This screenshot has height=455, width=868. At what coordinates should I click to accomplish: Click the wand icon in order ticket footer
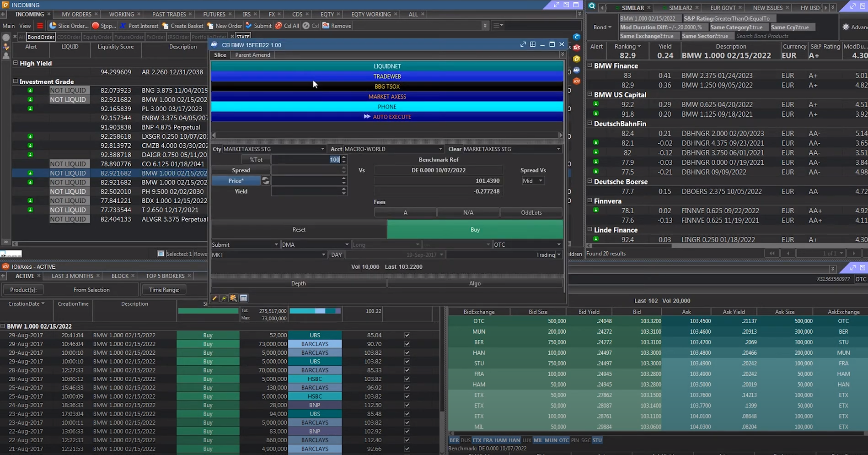coord(234,298)
